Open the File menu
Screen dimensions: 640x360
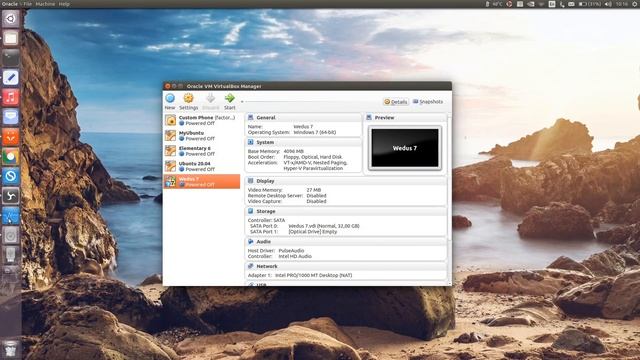point(27,4)
